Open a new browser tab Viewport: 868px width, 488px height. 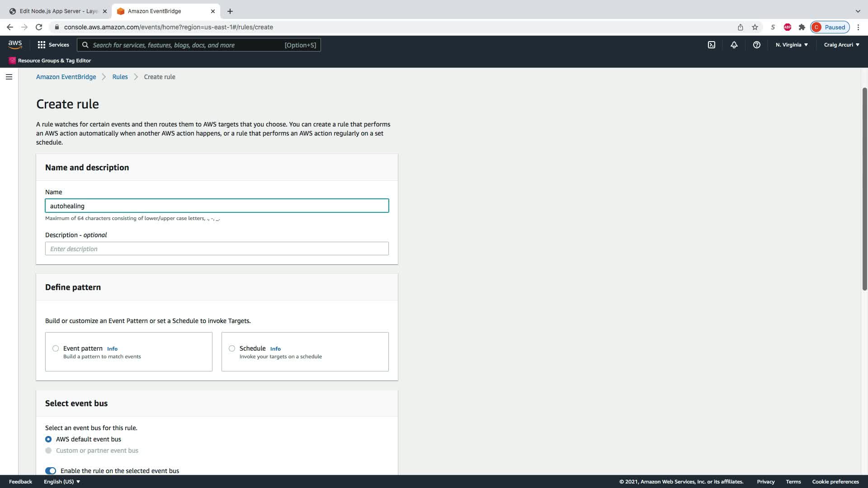point(230,11)
